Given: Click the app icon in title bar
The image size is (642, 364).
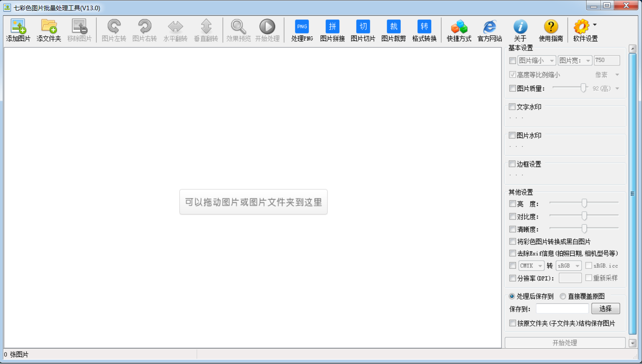Looking at the screenshot, I should point(7,8).
